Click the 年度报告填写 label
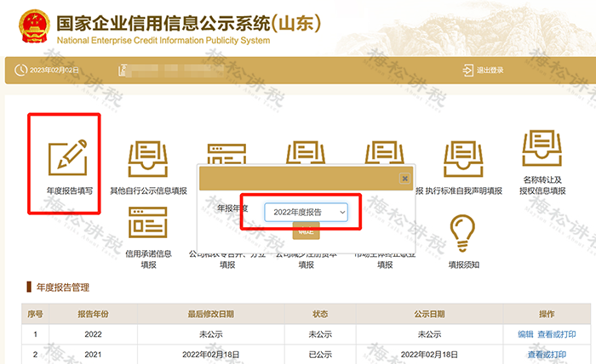Viewport: 596px width, 364px height. coord(70,191)
